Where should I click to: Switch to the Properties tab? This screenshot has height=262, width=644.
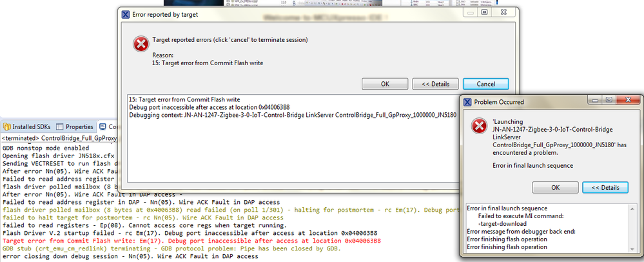tap(75, 126)
